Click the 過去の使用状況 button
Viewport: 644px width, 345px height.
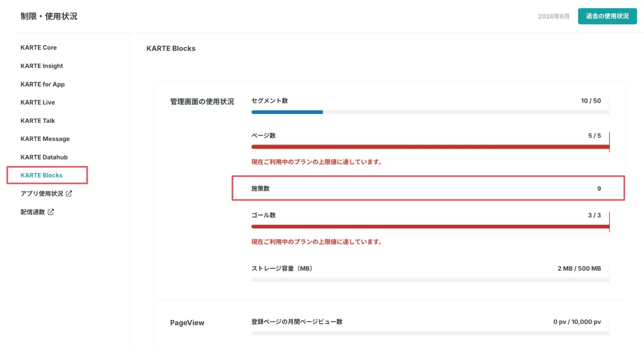[x=607, y=16]
